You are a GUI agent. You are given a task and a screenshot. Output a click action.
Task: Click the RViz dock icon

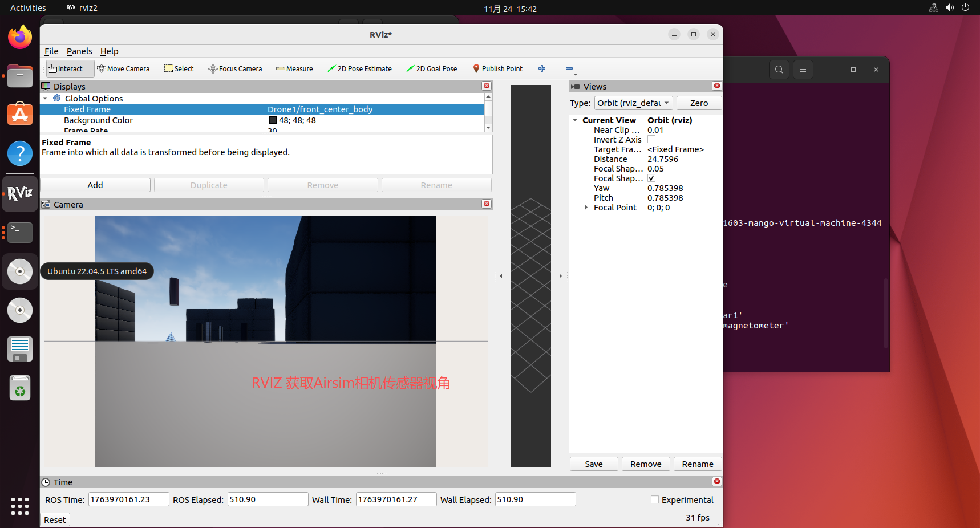pos(20,194)
